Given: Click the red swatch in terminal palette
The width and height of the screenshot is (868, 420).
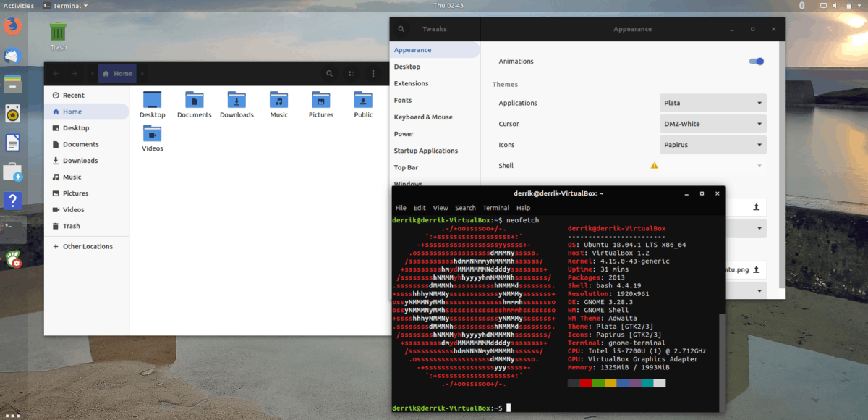Looking at the screenshot, I should tap(585, 383).
